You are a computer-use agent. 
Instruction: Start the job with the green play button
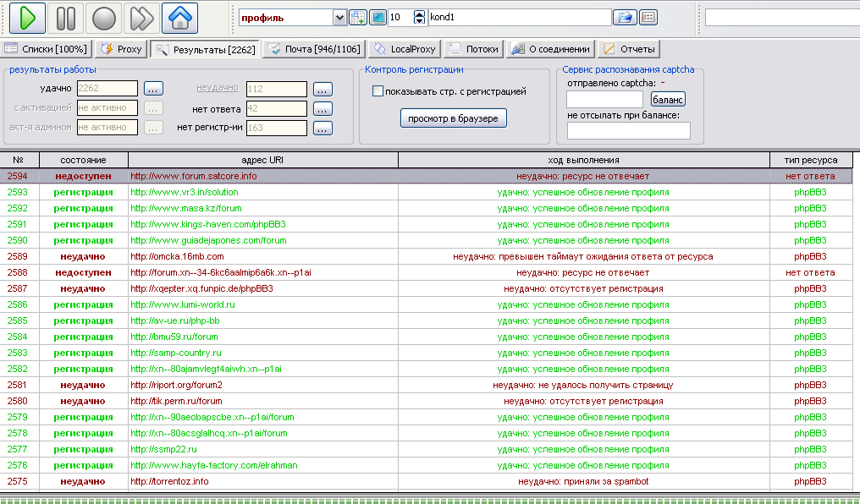(x=27, y=18)
